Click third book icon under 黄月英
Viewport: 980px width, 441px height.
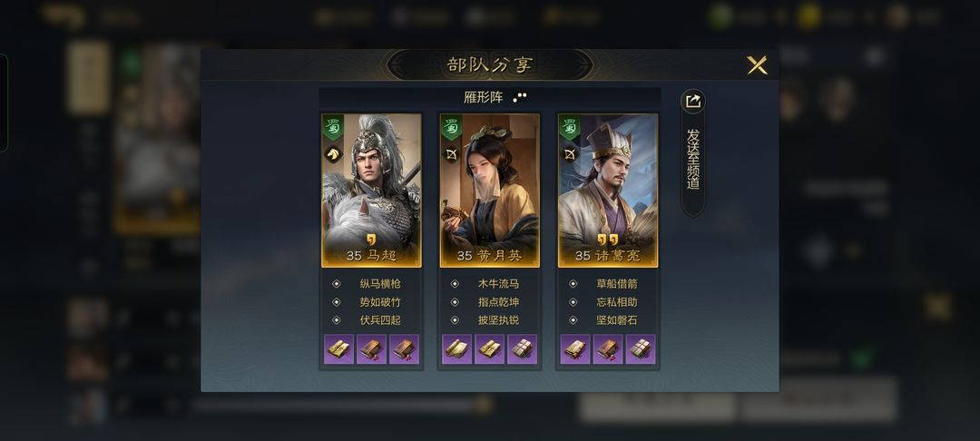[522, 349]
